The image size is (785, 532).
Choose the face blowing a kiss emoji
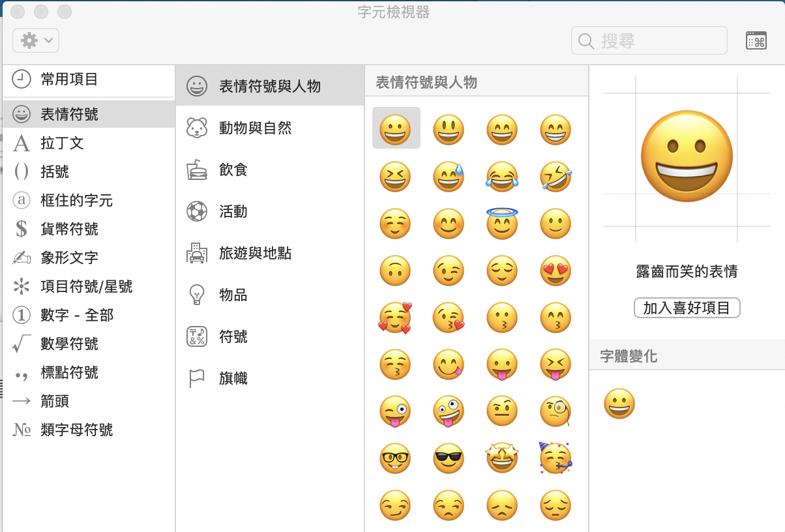point(449,318)
